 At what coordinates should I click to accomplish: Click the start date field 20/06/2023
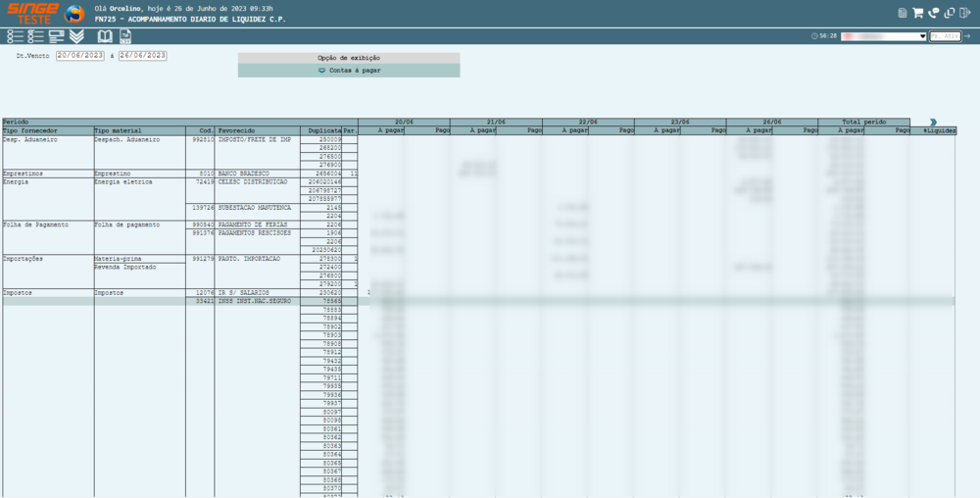(x=80, y=56)
